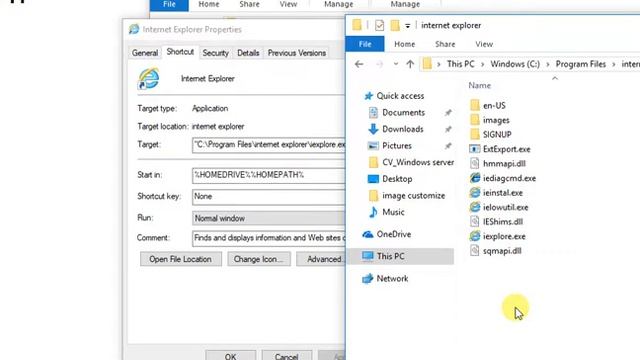The height and width of the screenshot is (360, 640).
Task: Select Desktop in the navigation pane
Action: (397, 179)
